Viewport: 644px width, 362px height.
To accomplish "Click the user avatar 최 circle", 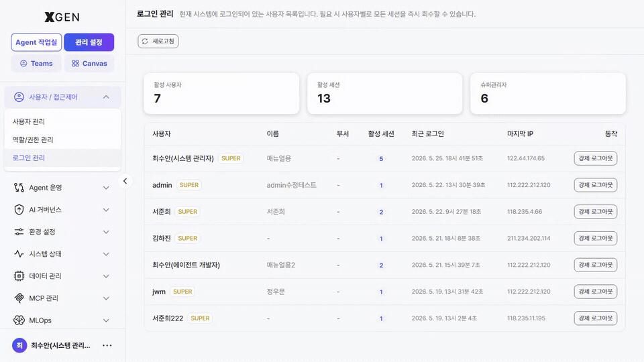I will [x=19, y=345].
